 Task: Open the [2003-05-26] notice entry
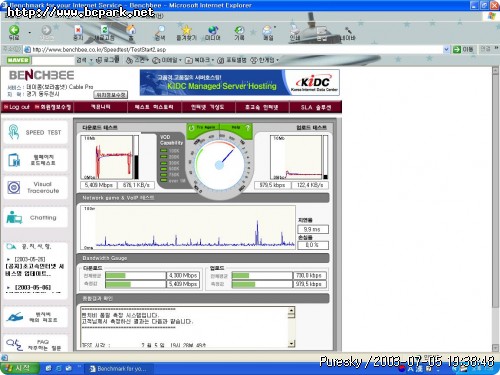pos(35,266)
